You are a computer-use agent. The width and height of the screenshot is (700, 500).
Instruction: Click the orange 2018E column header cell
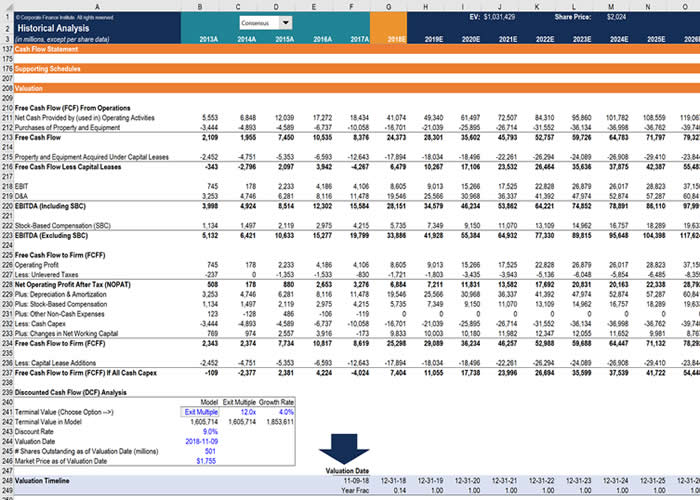(x=388, y=39)
